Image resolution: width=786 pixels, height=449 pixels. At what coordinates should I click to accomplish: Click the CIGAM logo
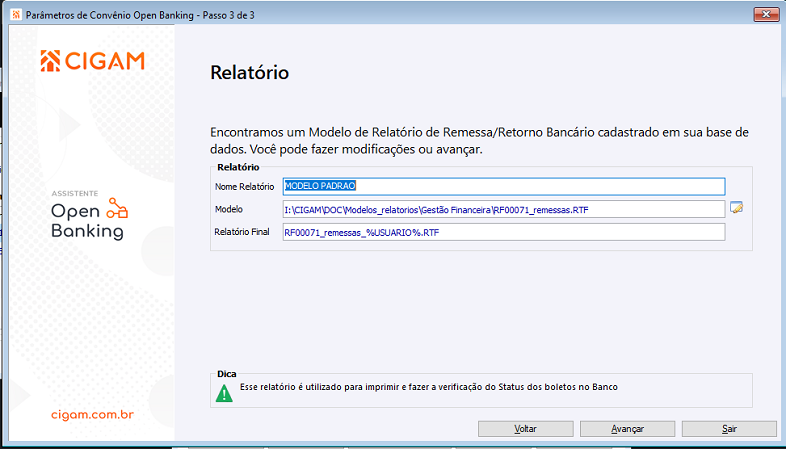93,61
